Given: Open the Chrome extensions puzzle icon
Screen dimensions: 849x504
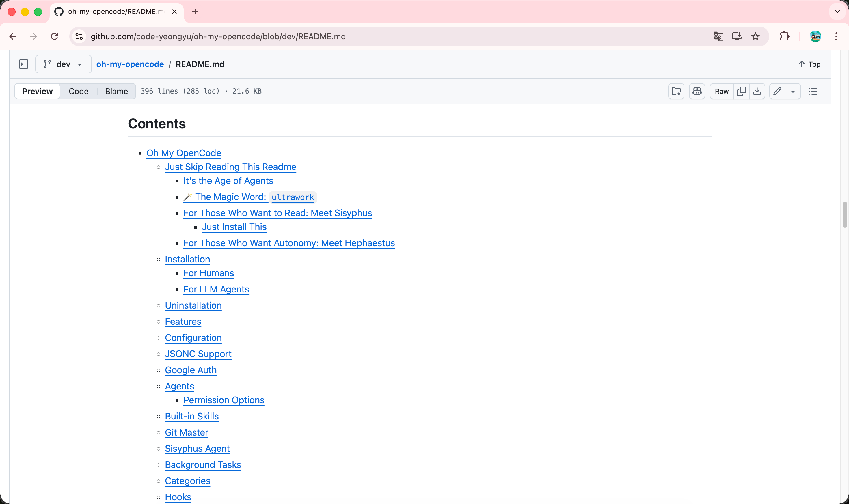Looking at the screenshot, I should (784, 36).
